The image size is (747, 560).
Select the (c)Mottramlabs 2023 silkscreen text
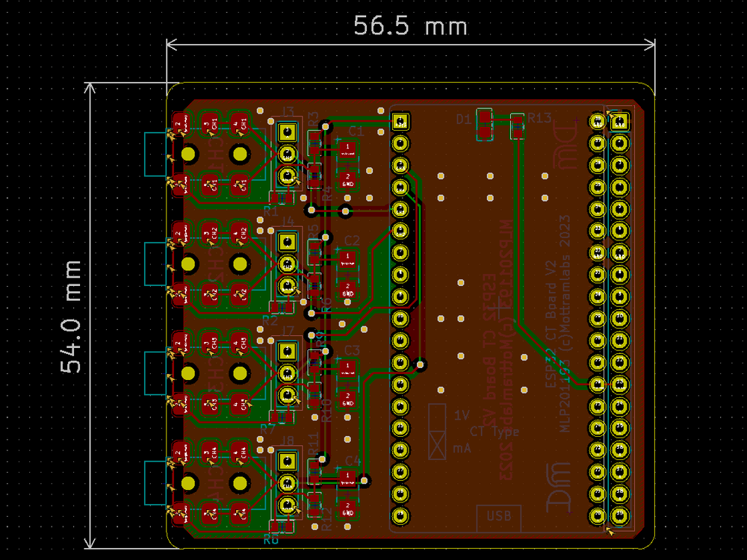[565, 284]
